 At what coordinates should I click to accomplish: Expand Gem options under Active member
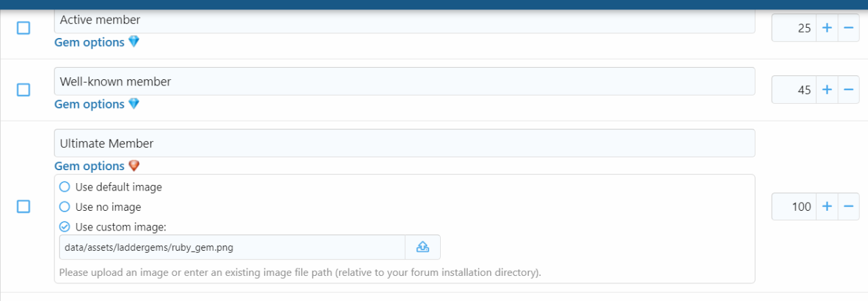[x=90, y=42]
